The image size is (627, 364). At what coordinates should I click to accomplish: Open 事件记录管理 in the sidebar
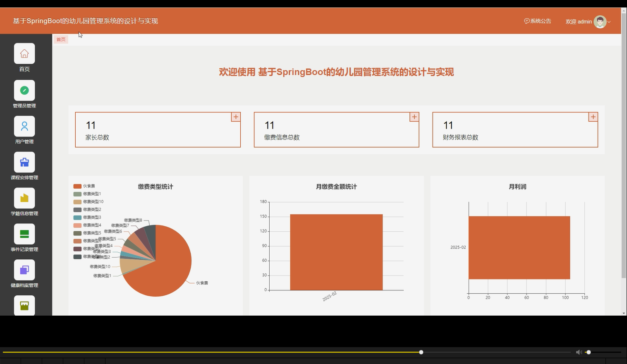[24, 234]
